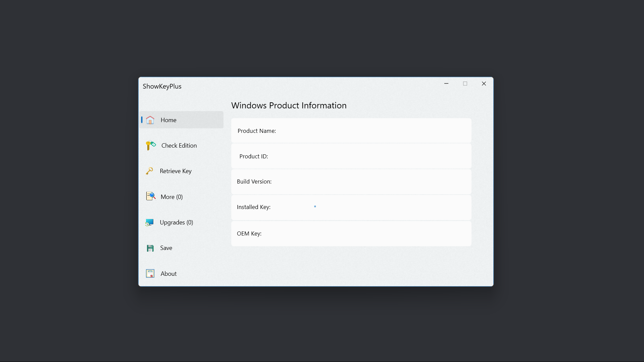644x362 pixels.
Task: Choose the Save label in sidebar
Action: 166,248
